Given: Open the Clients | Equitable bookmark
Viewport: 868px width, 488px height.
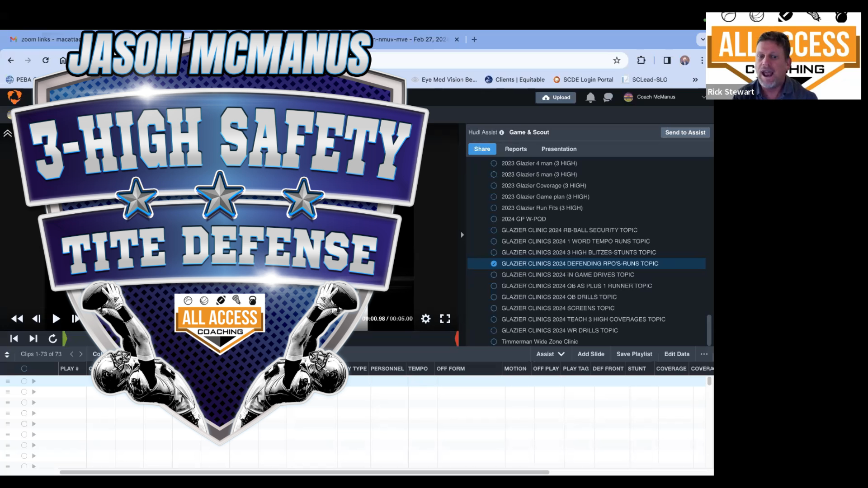Looking at the screenshot, I should pos(514,80).
